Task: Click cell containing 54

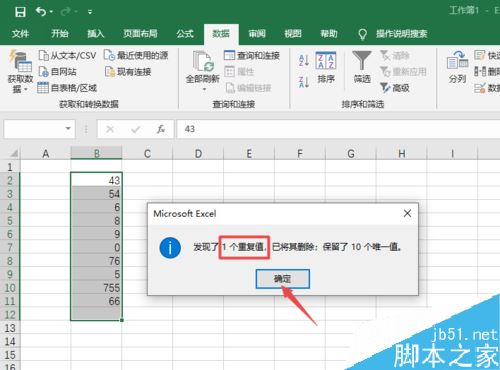Action: click(96, 193)
